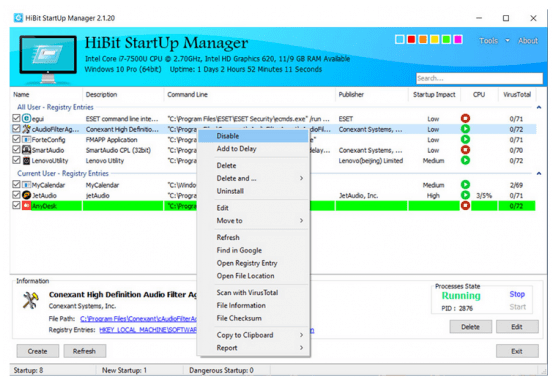The width and height of the screenshot is (552, 383).
Task: Click the SmartAudio row icon
Action: [x=26, y=150]
